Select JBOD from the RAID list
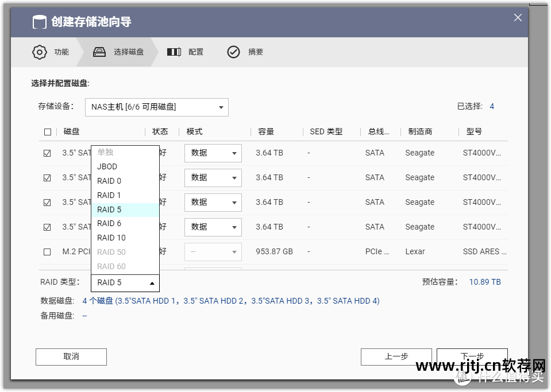This screenshot has height=392, width=551. pos(125,166)
